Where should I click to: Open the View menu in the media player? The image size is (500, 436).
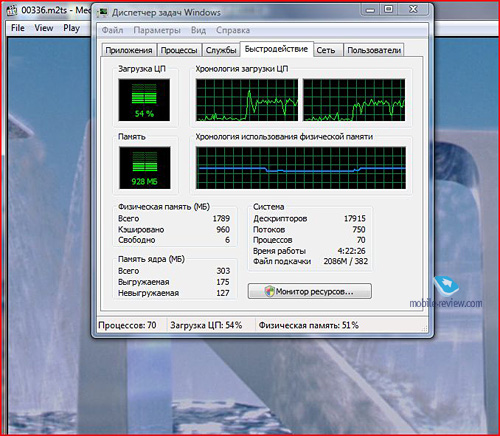click(44, 28)
